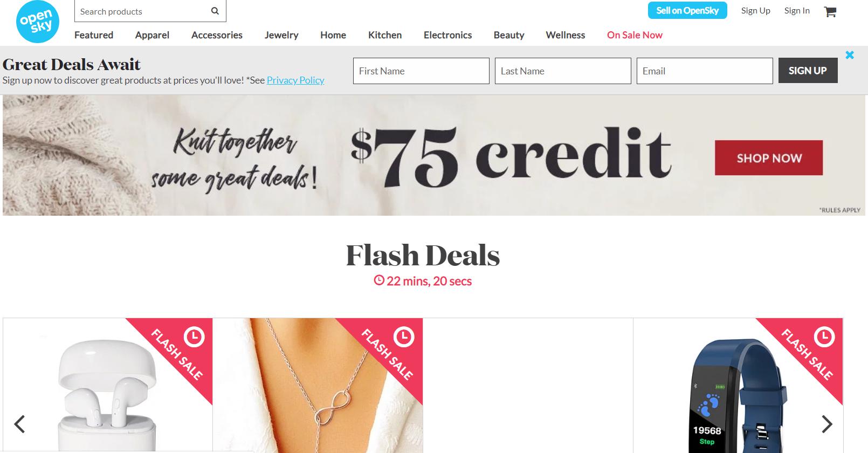Click the Email input field

[705, 71]
